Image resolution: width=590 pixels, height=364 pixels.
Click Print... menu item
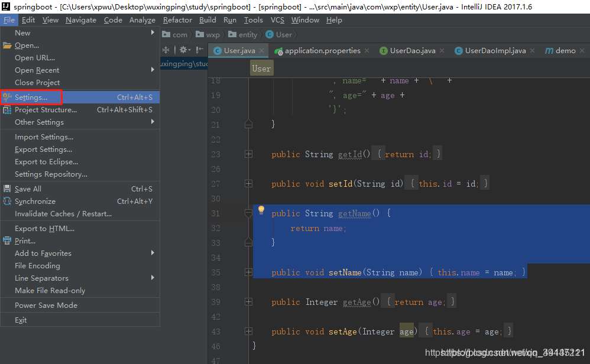(x=80, y=240)
